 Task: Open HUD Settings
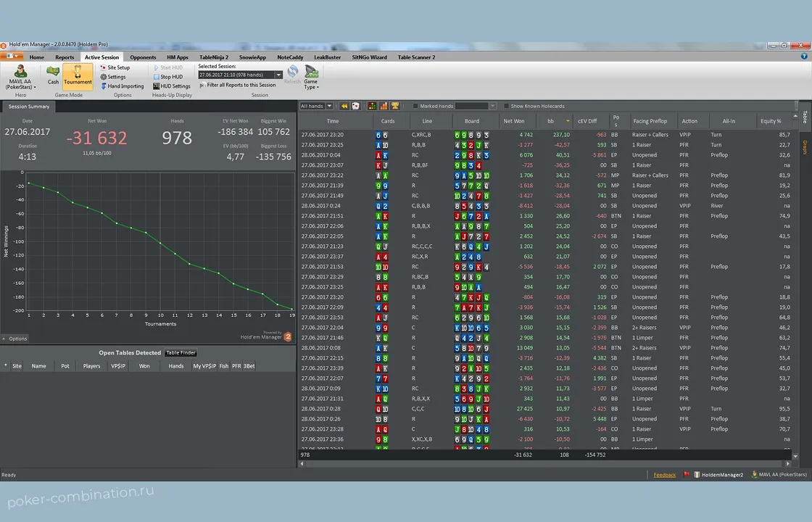tap(175, 86)
